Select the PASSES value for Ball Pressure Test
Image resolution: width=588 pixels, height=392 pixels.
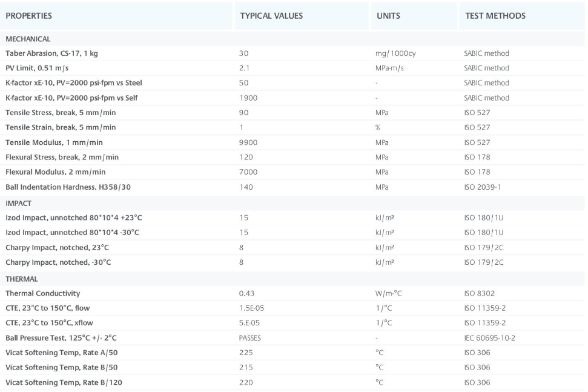tap(250, 338)
